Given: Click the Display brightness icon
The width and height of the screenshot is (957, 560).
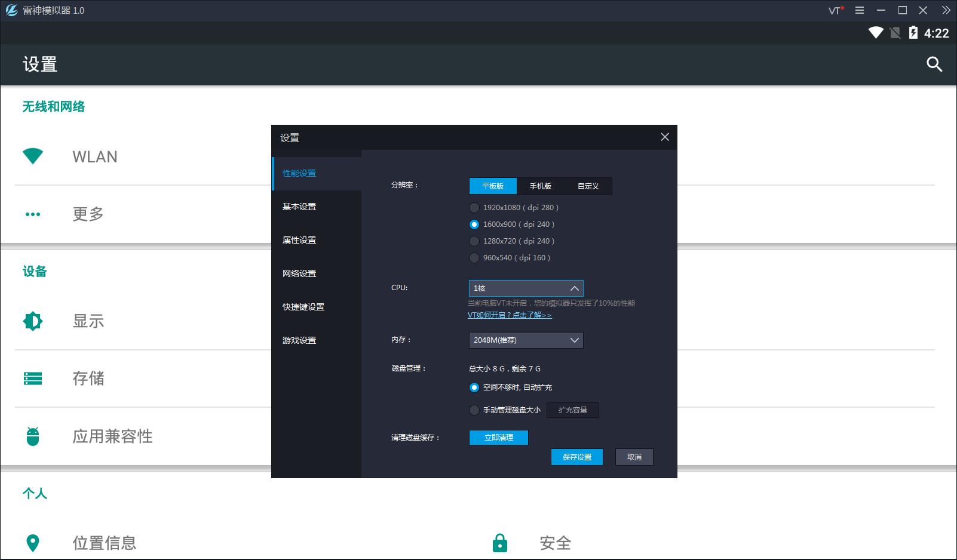Looking at the screenshot, I should 33,321.
